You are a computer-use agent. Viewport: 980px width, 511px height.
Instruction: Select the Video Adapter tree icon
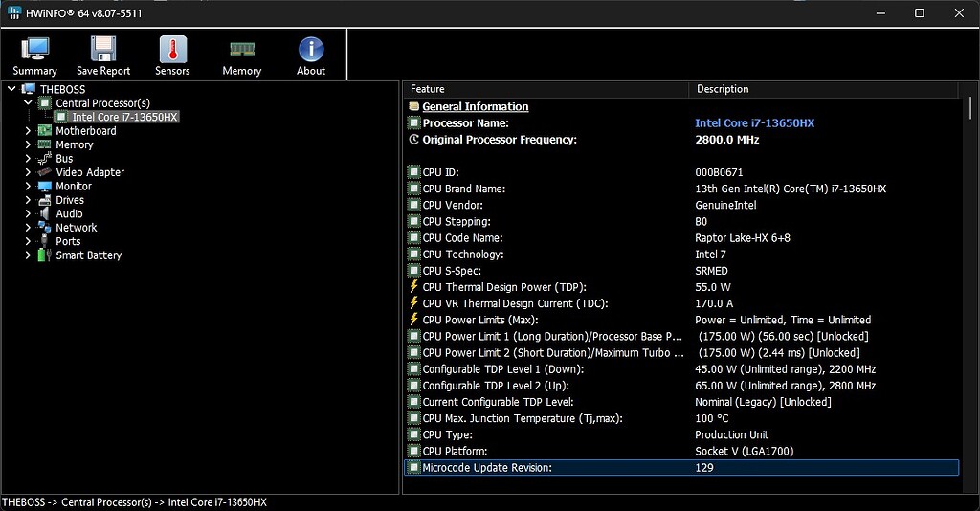pos(44,172)
